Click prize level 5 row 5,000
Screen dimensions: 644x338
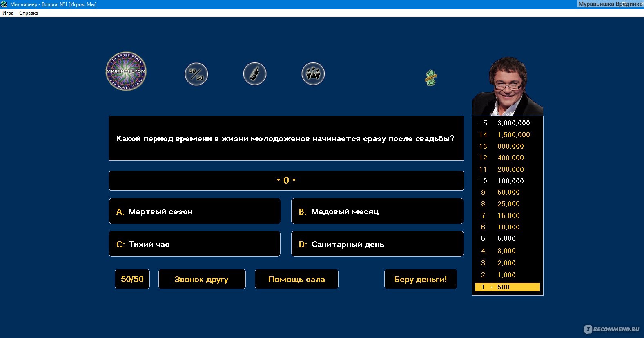pos(507,238)
